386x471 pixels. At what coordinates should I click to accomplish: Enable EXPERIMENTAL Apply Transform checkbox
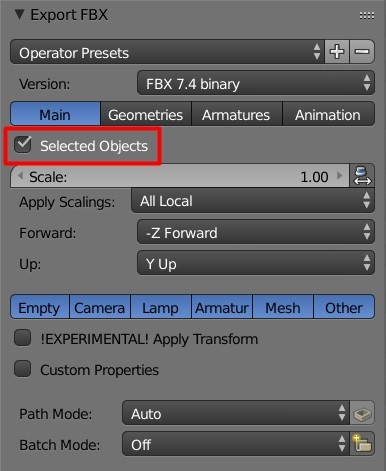(x=23, y=338)
